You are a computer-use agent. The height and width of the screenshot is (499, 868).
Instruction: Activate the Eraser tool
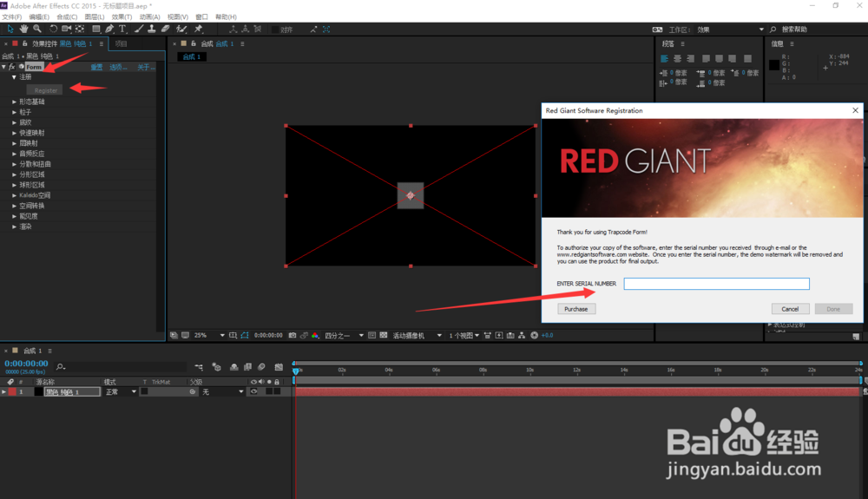pos(165,30)
